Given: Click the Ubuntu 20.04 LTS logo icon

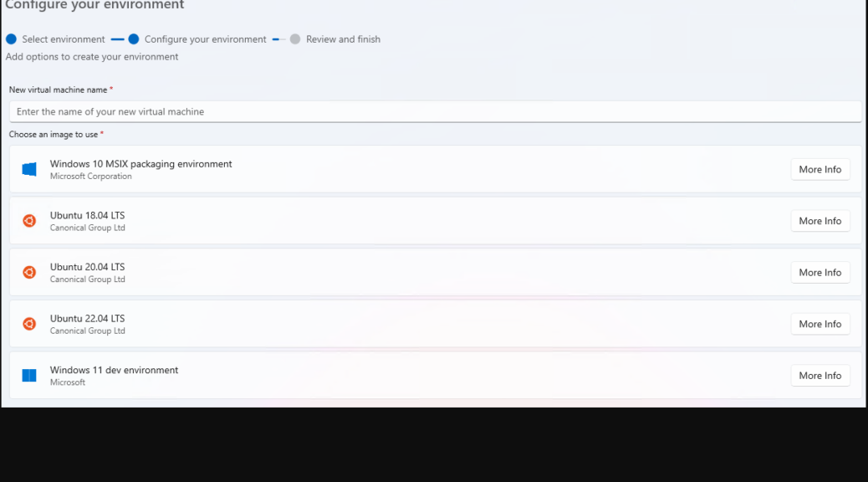Looking at the screenshot, I should click(x=29, y=273).
